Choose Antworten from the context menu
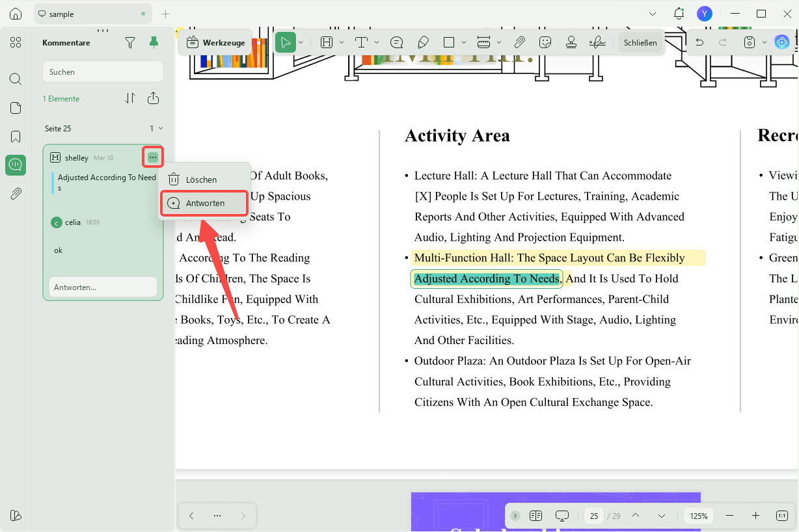 (204, 203)
